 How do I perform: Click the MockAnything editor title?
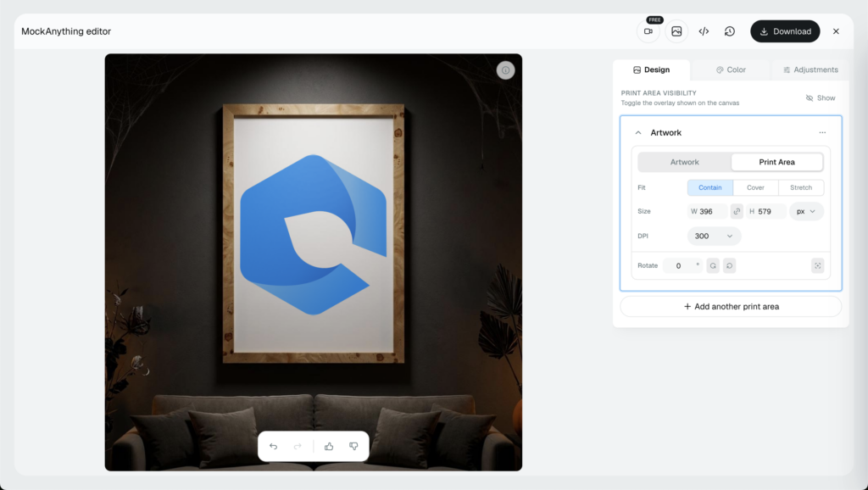tap(66, 31)
